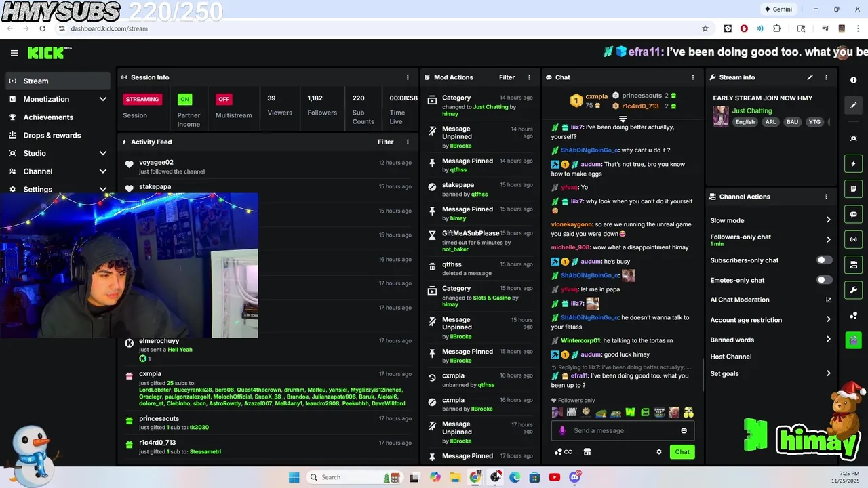Open Account age restriction chevron
868x488 pixels.
point(828,320)
